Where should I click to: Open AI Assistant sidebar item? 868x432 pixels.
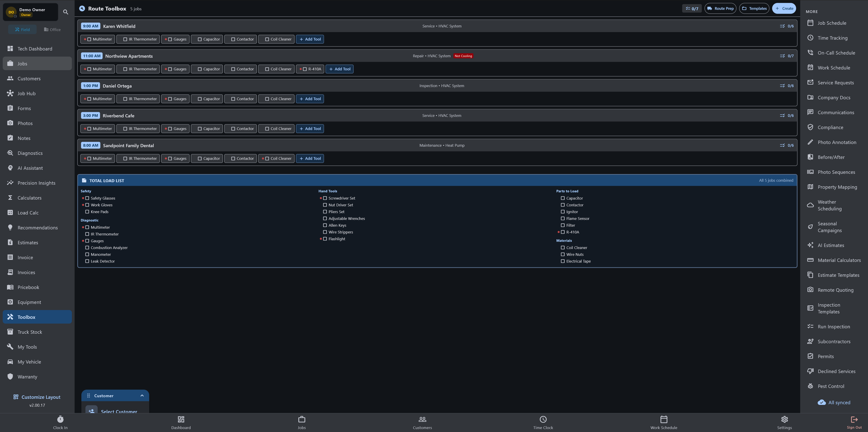37,168
